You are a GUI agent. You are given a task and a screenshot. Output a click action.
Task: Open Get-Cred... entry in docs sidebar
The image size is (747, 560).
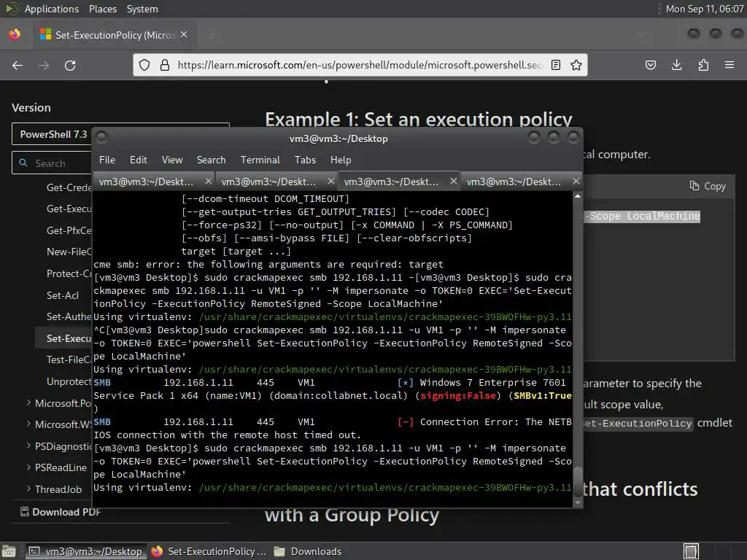[69, 187]
